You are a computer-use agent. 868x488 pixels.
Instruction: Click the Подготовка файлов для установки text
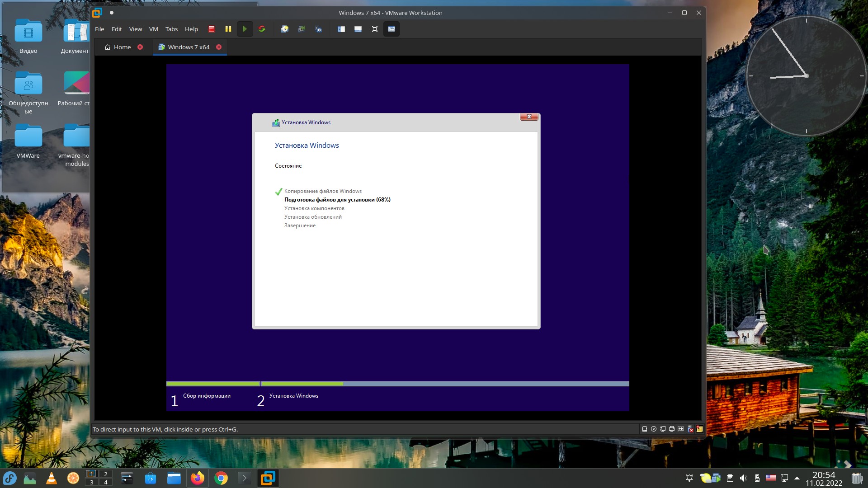click(337, 200)
